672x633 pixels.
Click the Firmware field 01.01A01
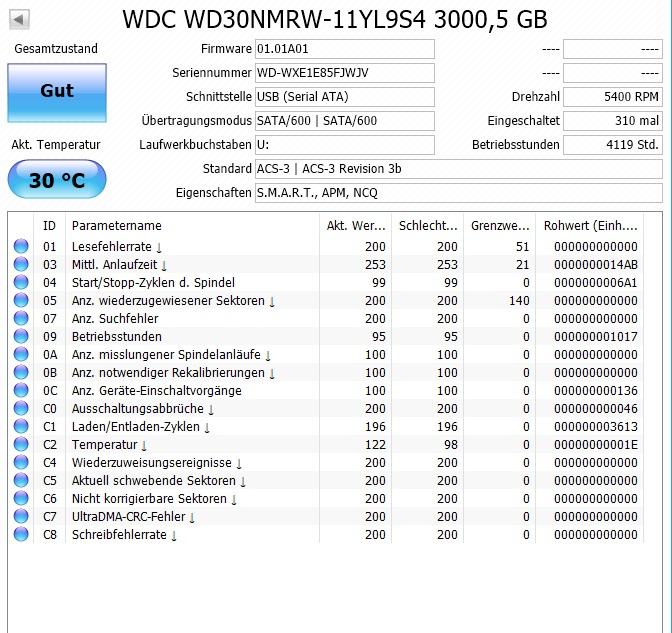click(x=345, y=49)
